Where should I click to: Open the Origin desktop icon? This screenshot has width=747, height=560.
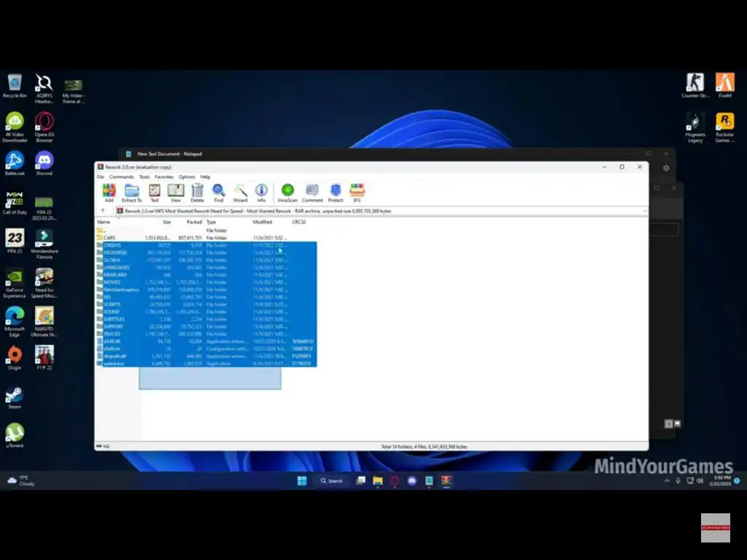pos(15,358)
